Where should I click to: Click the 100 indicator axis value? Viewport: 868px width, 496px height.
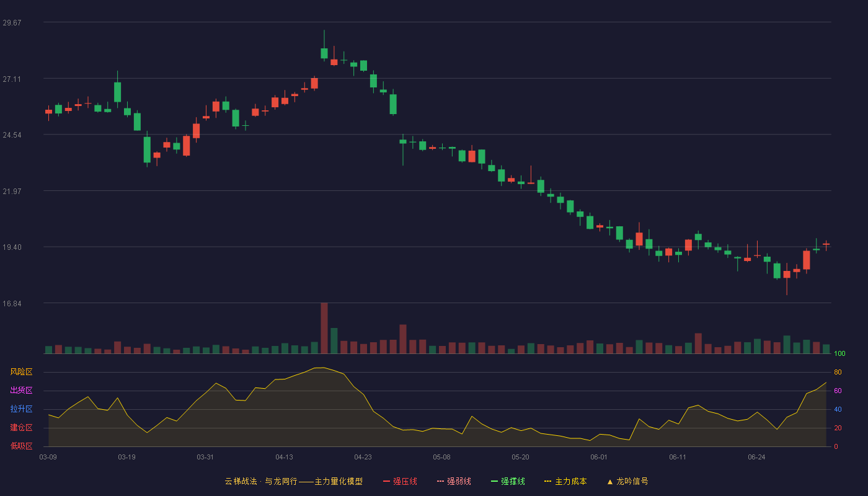(839, 354)
